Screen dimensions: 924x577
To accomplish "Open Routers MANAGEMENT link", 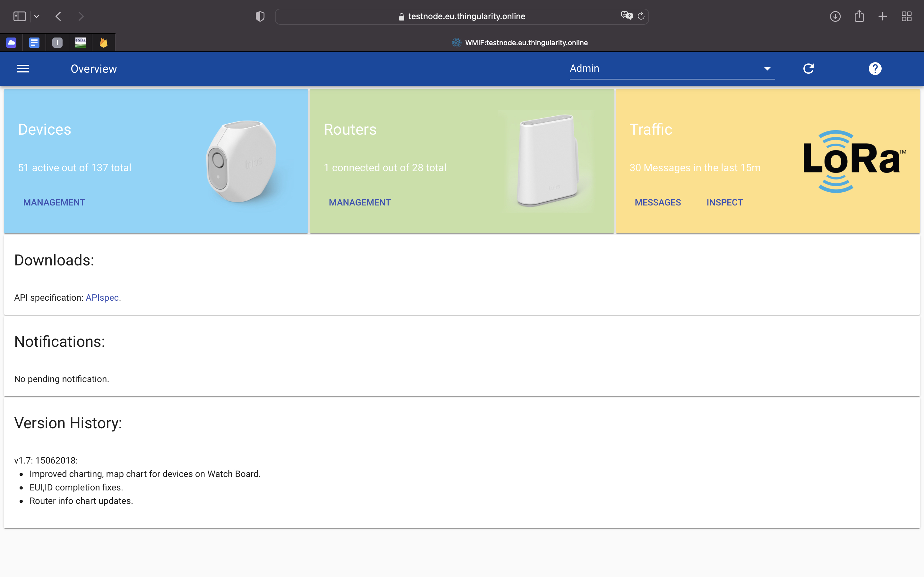I will [360, 202].
